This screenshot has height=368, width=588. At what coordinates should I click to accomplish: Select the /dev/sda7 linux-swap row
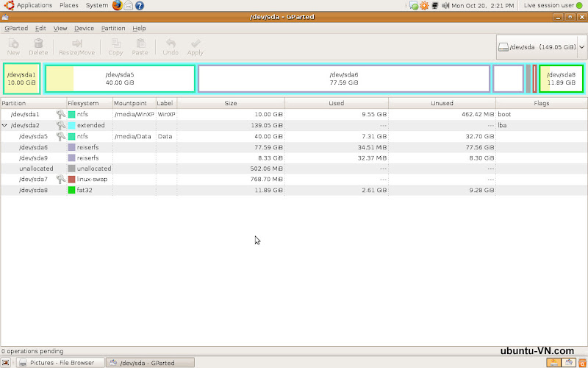(x=294, y=180)
